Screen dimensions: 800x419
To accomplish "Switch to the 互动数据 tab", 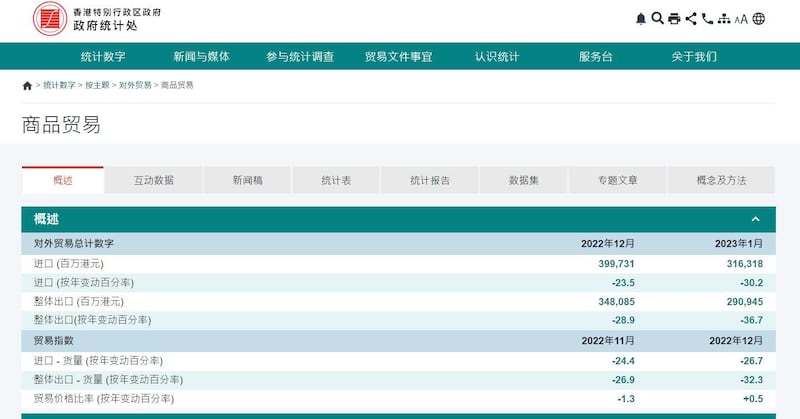I will point(154,180).
